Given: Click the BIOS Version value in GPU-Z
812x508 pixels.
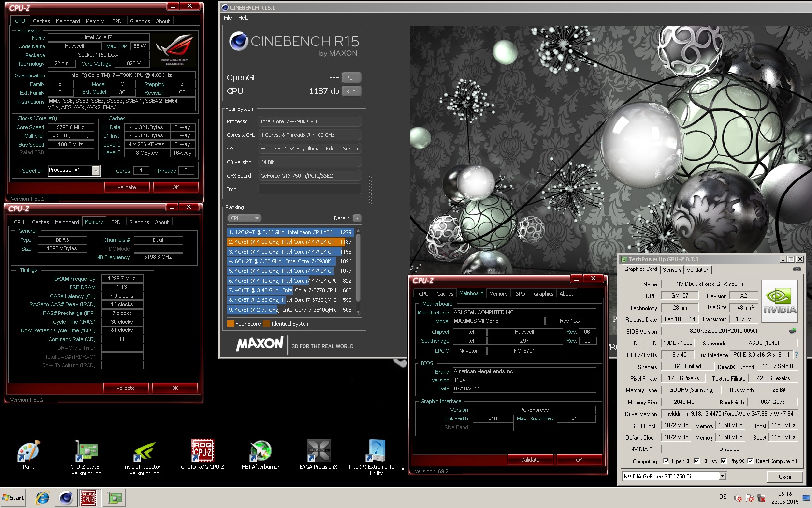Looking at the screenshot, I should [x=723, y=331].
